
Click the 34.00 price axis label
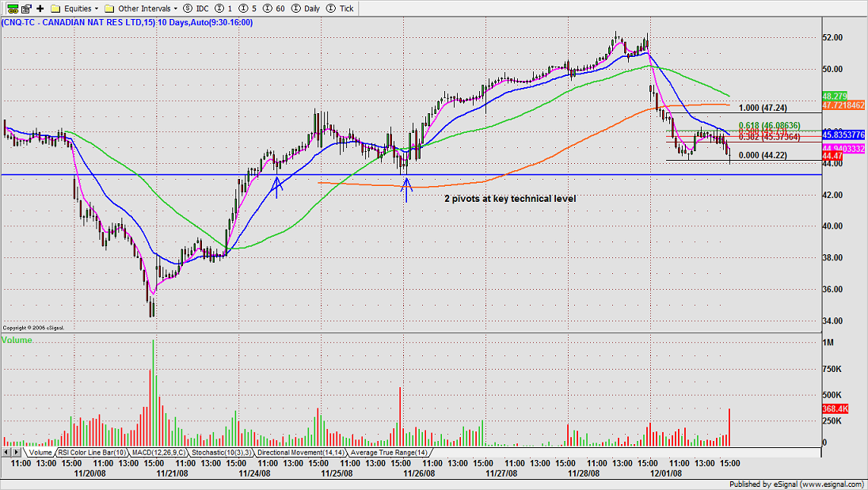832,321
